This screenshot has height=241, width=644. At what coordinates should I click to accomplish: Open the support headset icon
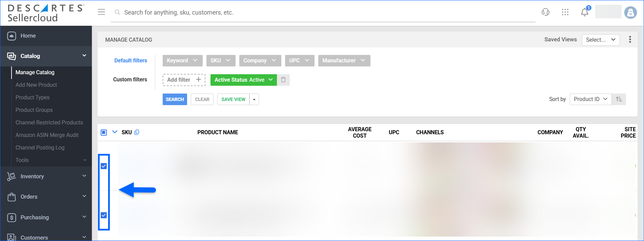tap(545, 12)
